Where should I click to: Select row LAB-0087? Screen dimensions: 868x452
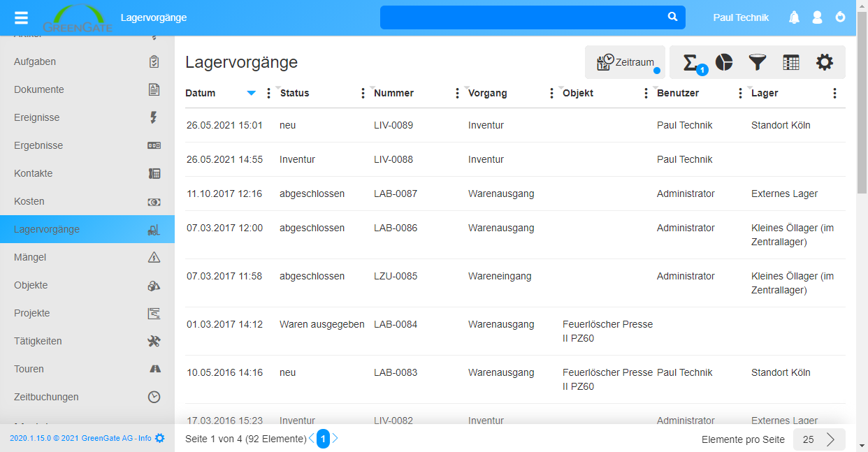pos(515,194)
